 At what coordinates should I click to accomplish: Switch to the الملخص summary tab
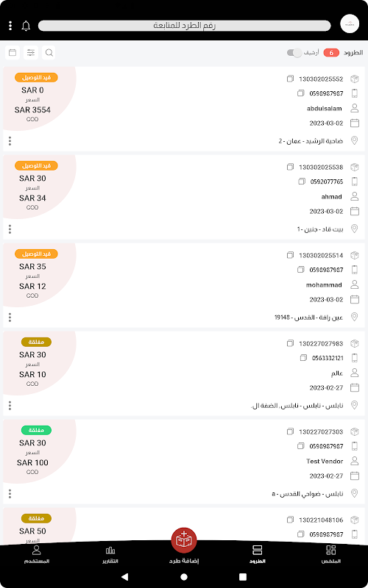point(330,555)
